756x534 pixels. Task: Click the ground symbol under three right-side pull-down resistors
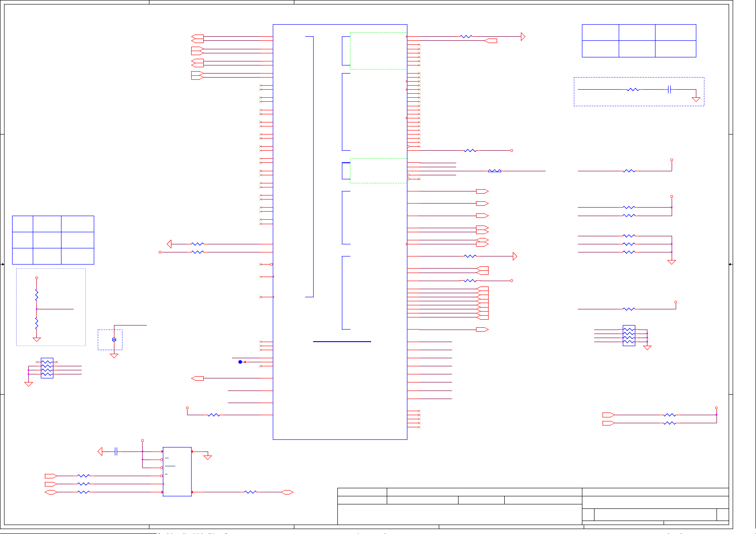point(672,262)
